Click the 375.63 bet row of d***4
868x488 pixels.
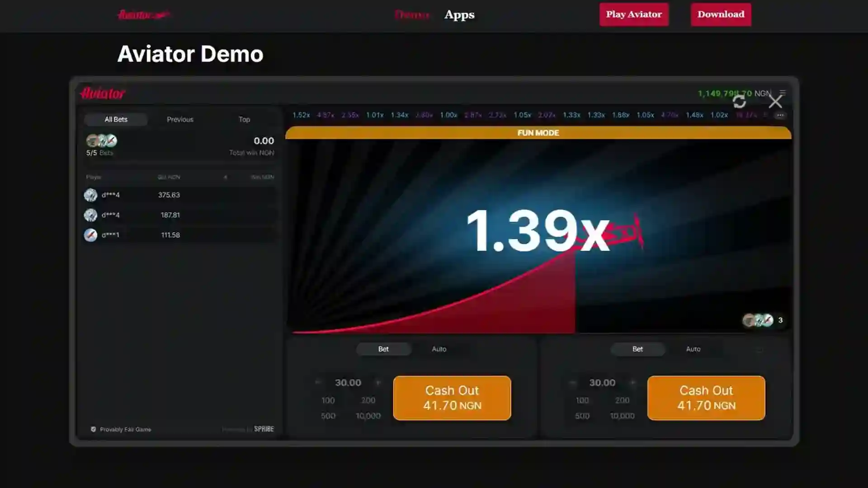[180, 195]
